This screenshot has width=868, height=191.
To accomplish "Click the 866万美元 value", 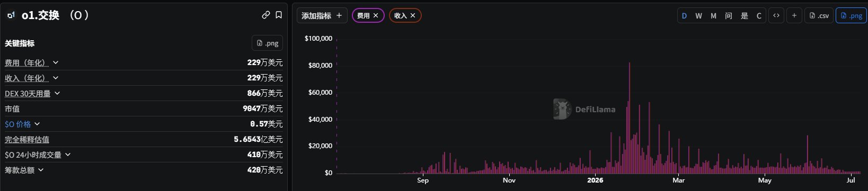I will pyautogui.click(x=264, y=93).
